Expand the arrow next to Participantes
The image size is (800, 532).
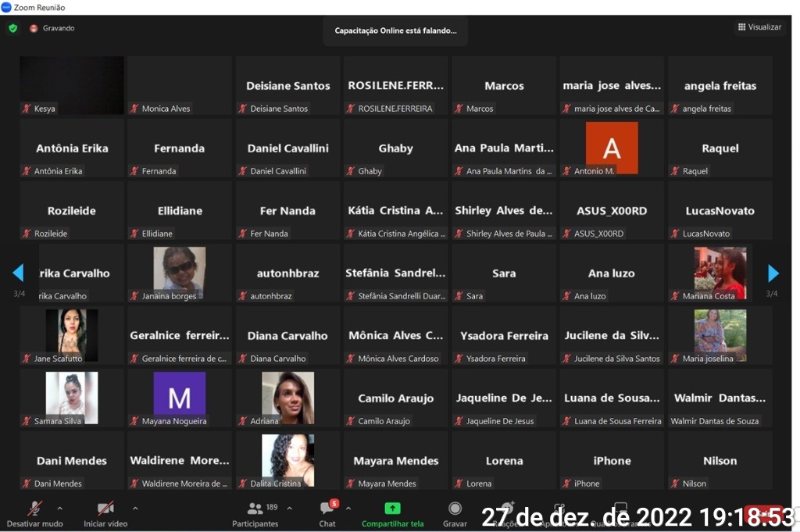pos(290,508)
